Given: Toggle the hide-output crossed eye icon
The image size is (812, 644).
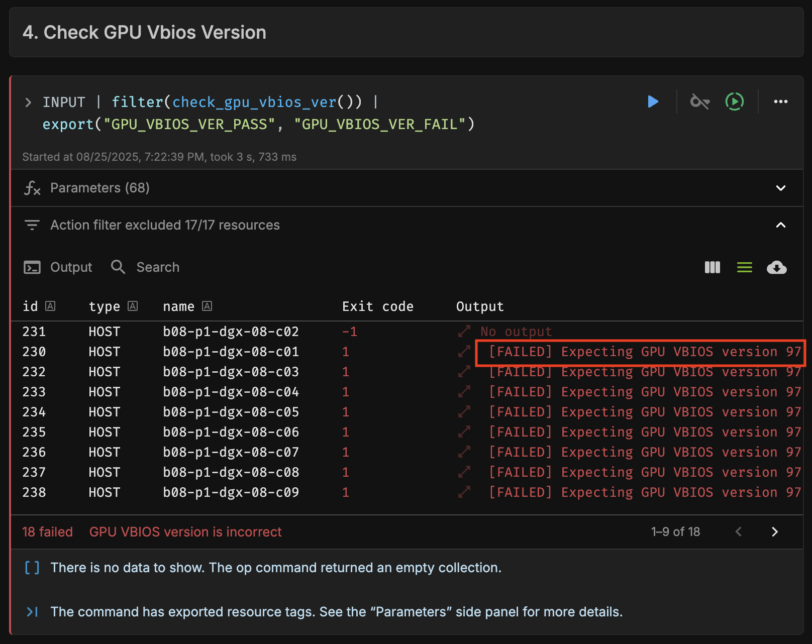Looking at the screenshot, I should click(x=699, y=102).
